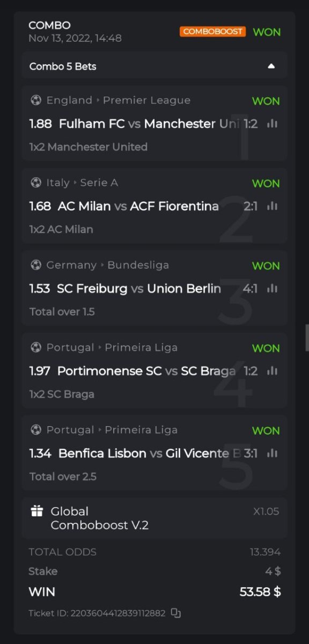309x644 pixels.
Task: Open stats icon for Benfica vs Gil Vicente
Action: tap(273, 453)
